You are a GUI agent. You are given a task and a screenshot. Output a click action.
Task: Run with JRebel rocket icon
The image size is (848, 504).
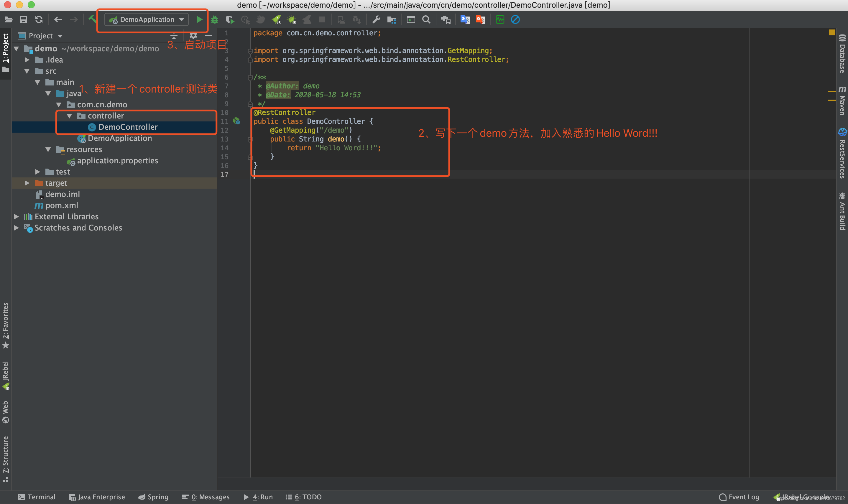click(276, 20)
